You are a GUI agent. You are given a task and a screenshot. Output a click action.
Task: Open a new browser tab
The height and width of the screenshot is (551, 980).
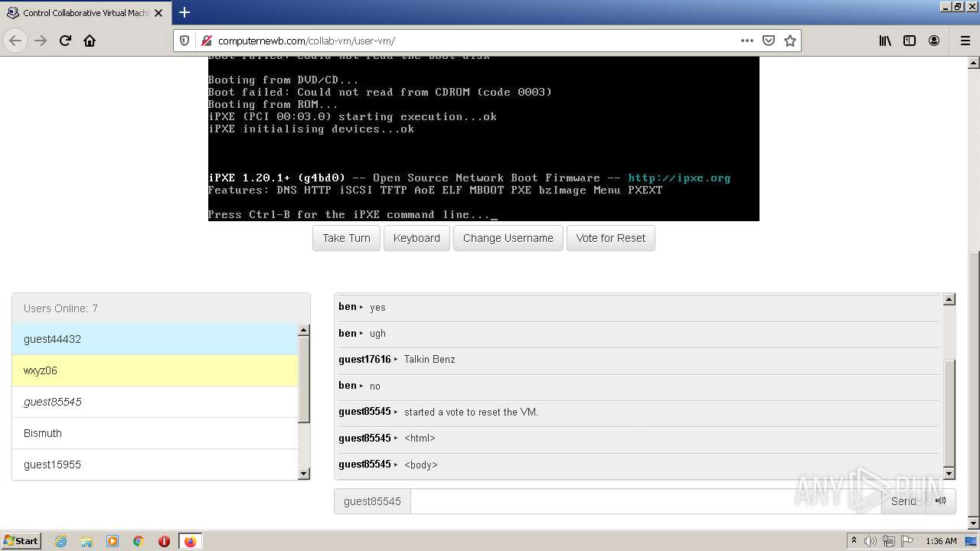pyautogui.click(x=185, y=12)
